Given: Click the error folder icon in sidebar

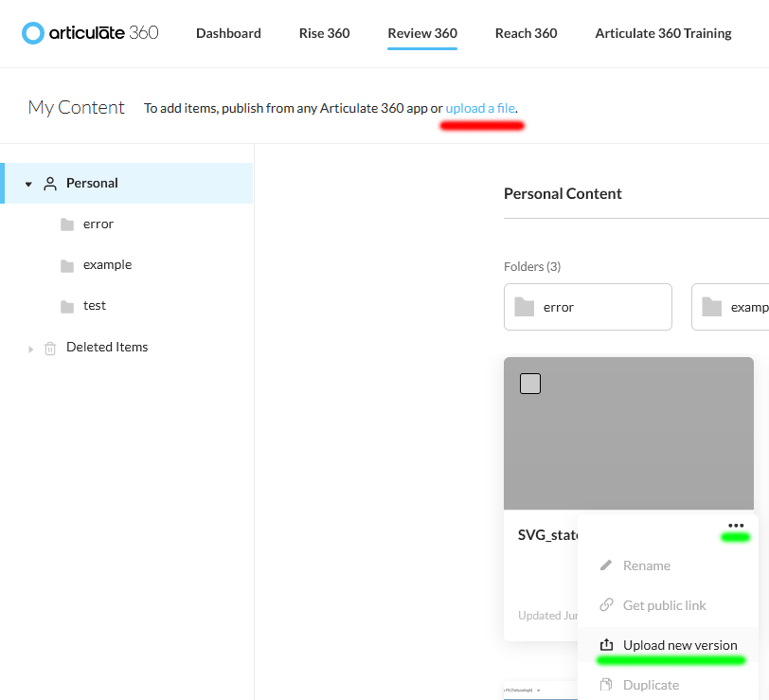Looking at the screenshot, I should [x=67, y=224].
